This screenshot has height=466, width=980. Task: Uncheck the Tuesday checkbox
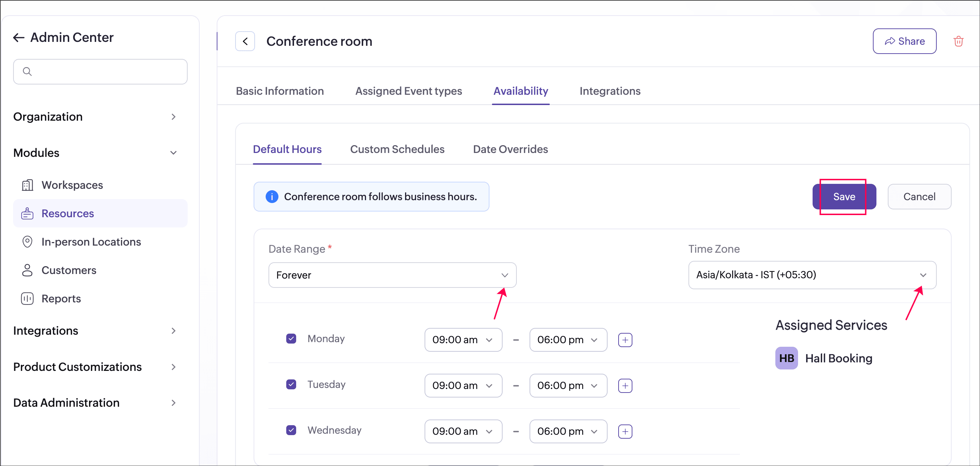click(x=291, y=384)
